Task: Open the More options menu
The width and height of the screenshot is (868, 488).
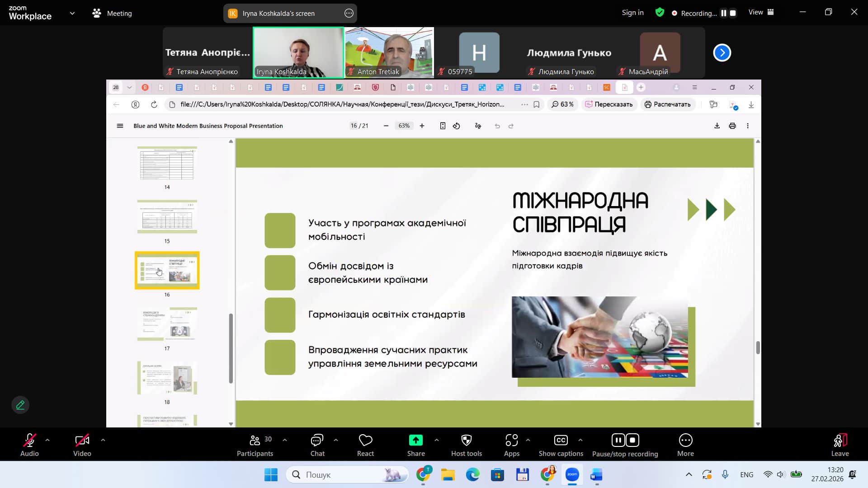Action: tap(685, 441)
